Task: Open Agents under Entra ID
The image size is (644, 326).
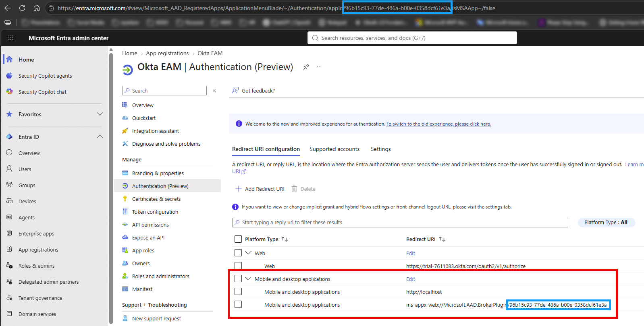Action: pyautogui.click(x=27, y=217)
